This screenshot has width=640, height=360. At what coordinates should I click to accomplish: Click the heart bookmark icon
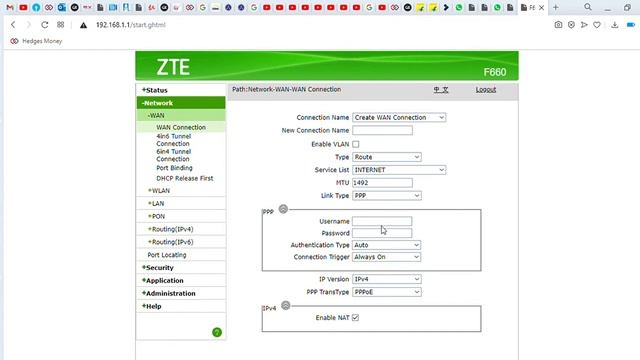[x=597, y=25]
